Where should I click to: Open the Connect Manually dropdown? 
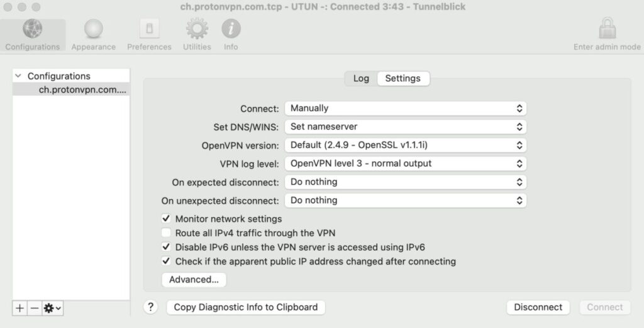[406, 108]
